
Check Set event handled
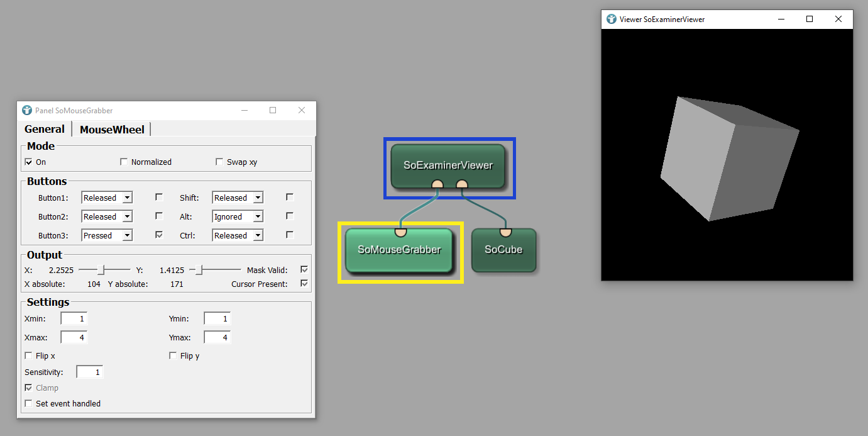pos(28,403)
